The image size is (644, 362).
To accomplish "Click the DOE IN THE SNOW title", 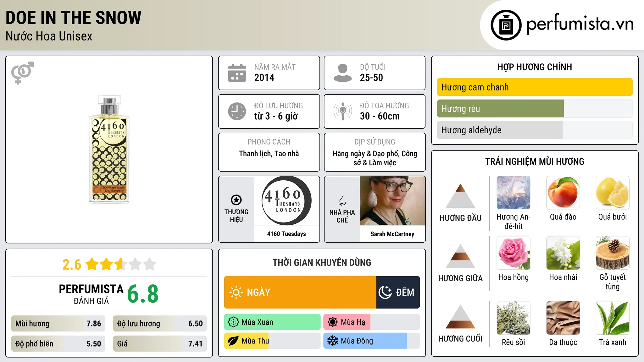I will pos(74,18).
